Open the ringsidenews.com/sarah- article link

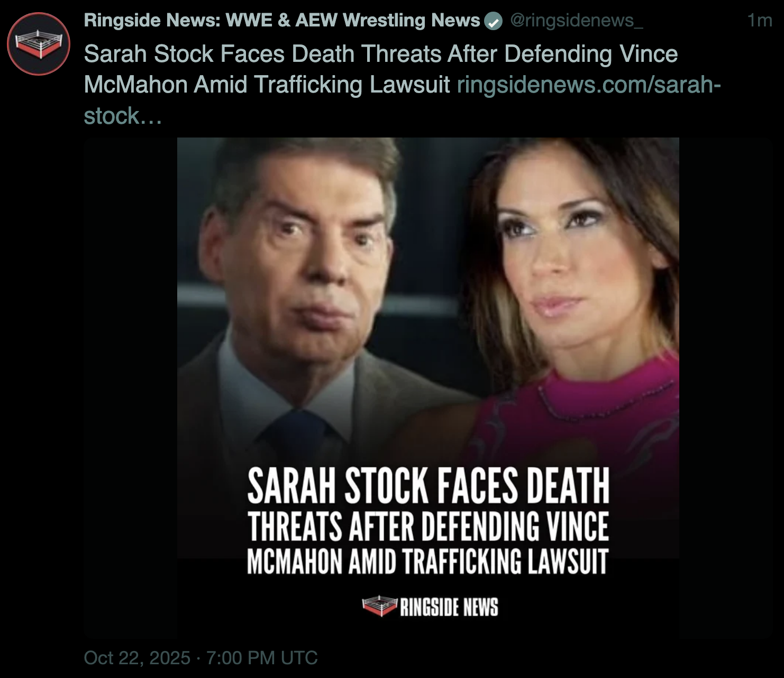[589, 85]
